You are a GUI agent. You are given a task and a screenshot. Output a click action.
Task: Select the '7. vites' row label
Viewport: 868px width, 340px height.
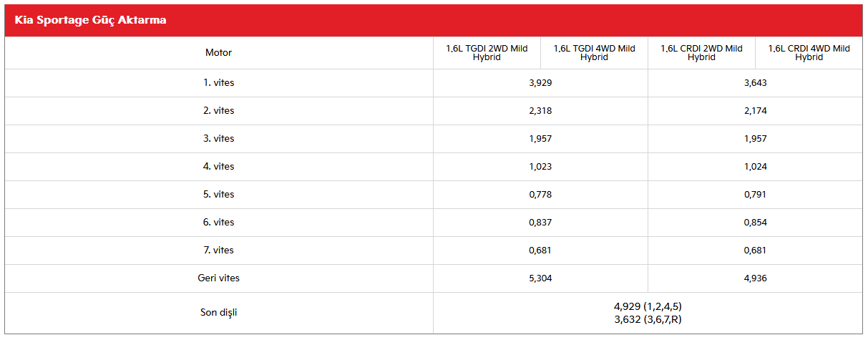(x=218, y=251)
